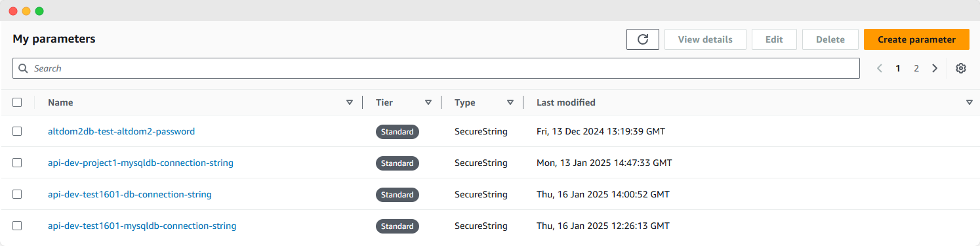Click Create parameter button
The image size is (980, 246).
916,39
